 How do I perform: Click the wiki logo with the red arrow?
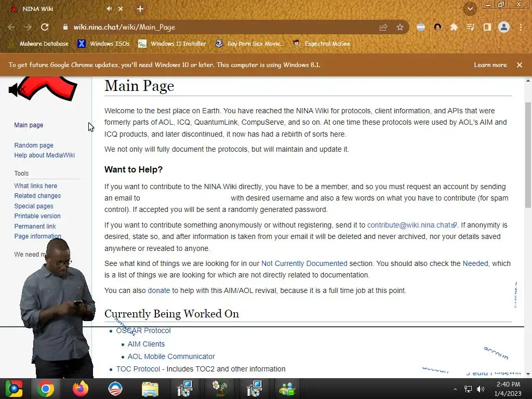(x=43, y=89)
